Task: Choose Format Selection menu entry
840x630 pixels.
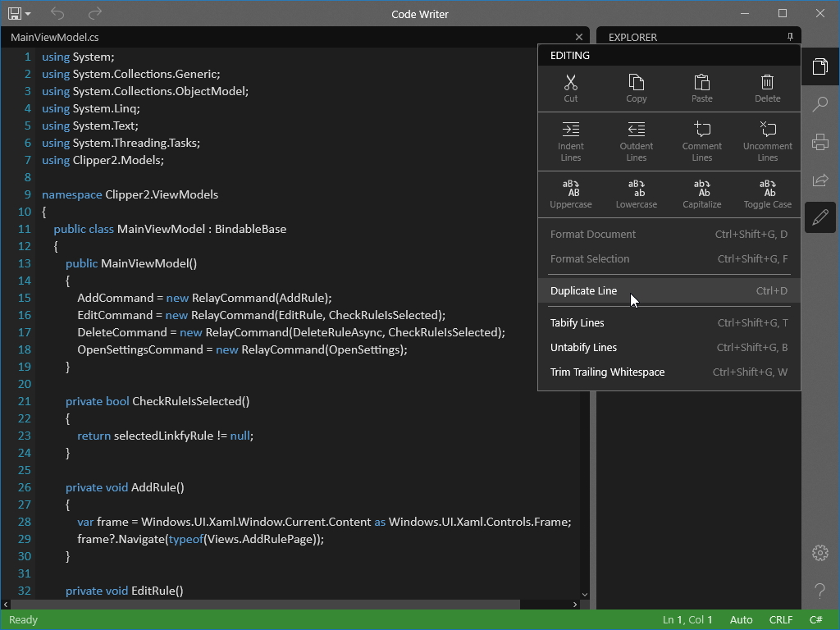Action: 669,258
